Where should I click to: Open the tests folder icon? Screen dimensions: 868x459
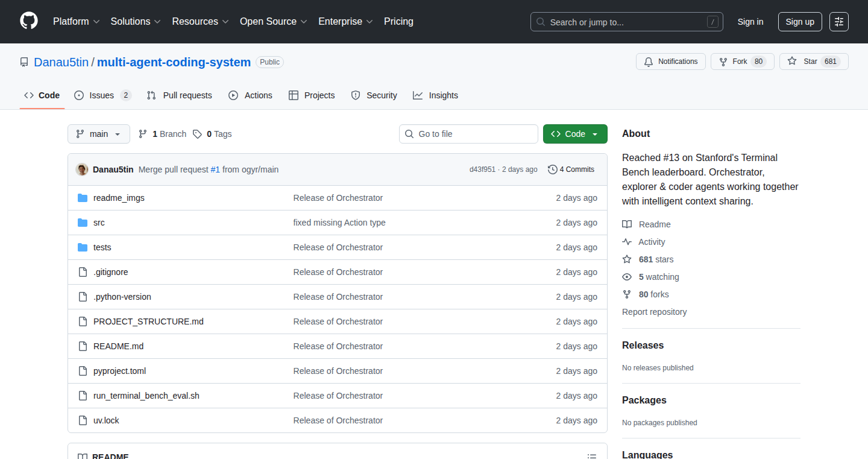(x=83, y=247)
